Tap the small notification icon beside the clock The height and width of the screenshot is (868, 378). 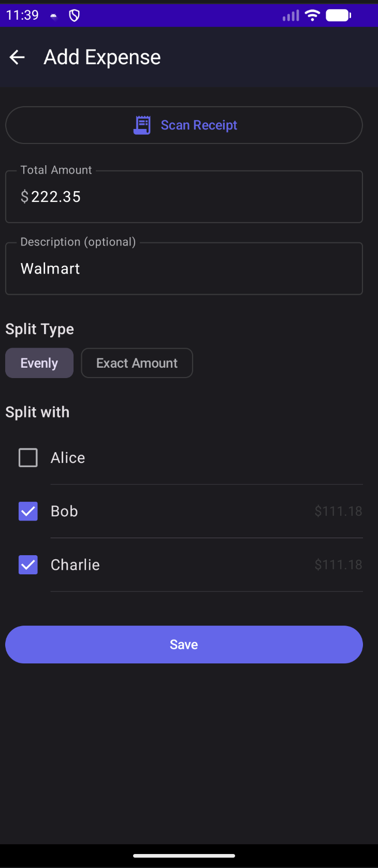point(53,16)
